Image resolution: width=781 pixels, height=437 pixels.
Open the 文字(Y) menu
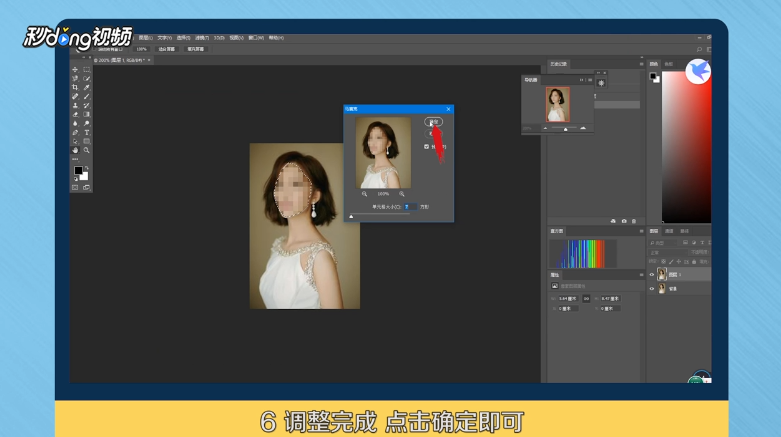(x=164, y=38)
